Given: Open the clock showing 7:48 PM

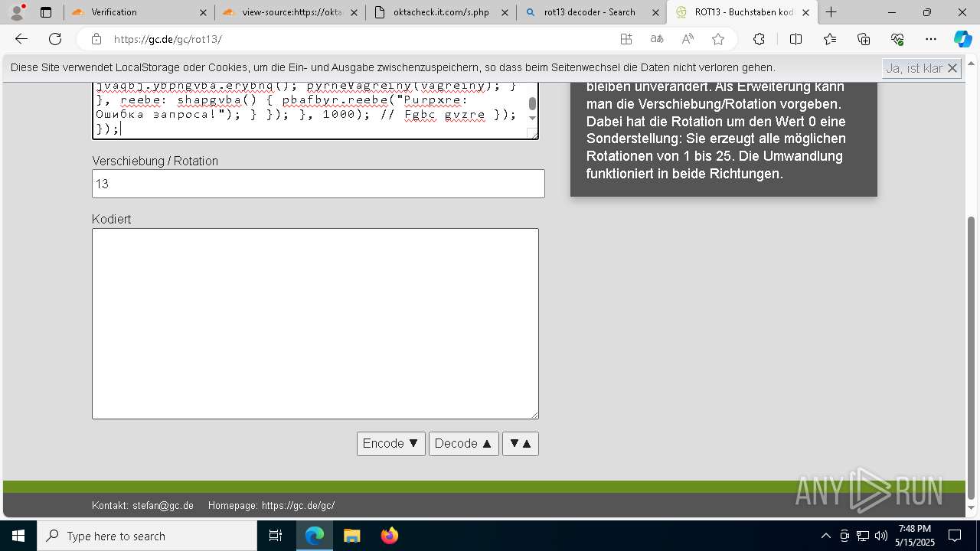Looking at the screenshot, I should coord(915,536).
